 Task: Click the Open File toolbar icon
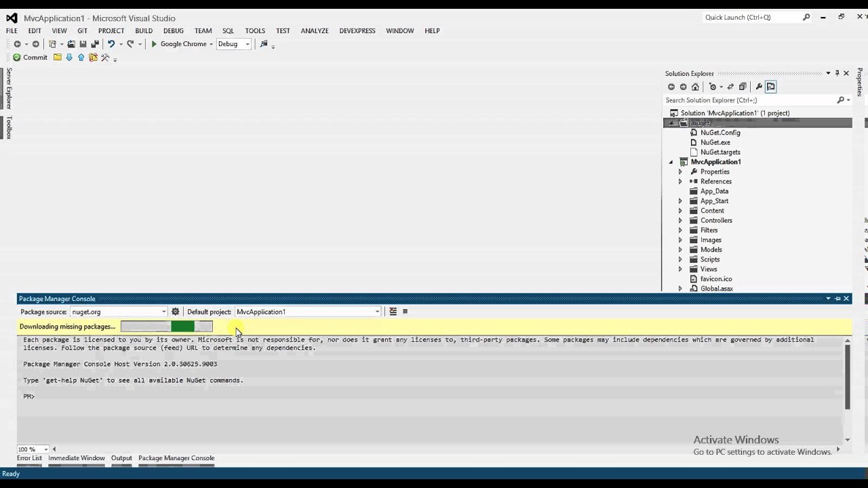coord(71,44)
